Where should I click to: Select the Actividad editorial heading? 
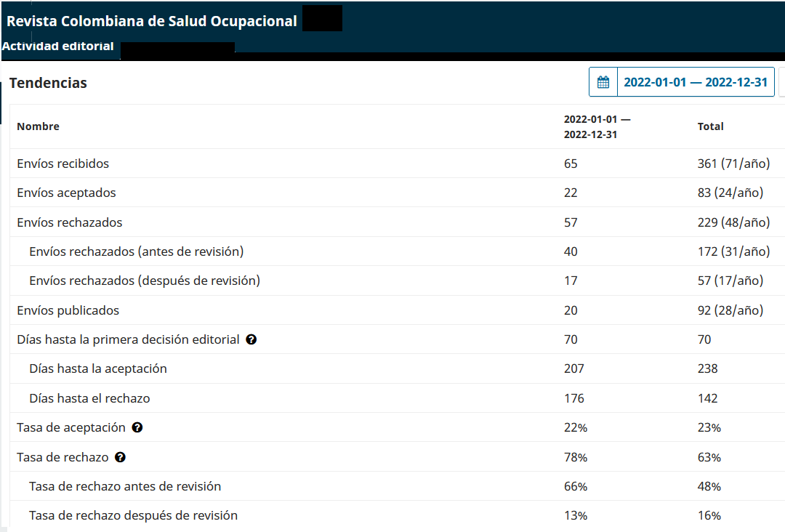(58, 47)
